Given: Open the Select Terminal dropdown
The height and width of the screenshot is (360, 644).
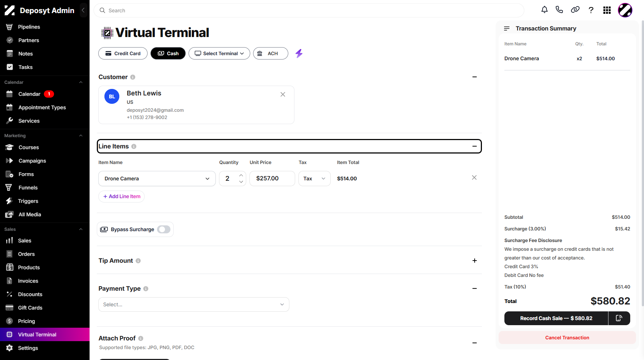Looking at the screenshot, I should pos(219,53).
